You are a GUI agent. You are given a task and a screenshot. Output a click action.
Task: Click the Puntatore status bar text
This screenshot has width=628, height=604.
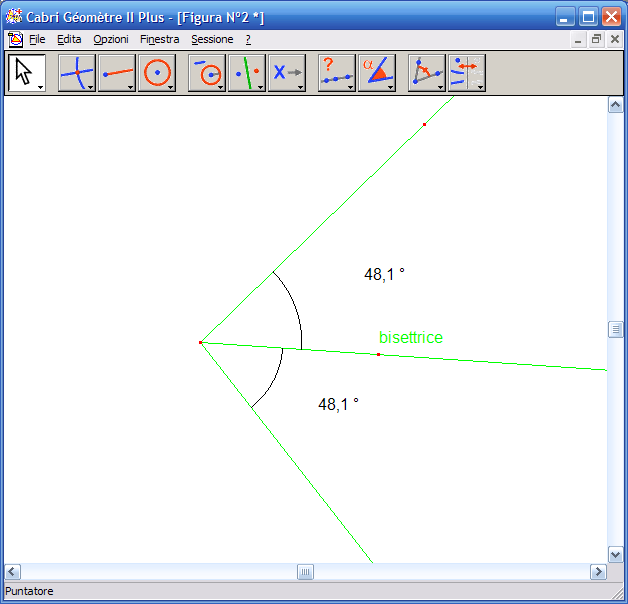29,591
